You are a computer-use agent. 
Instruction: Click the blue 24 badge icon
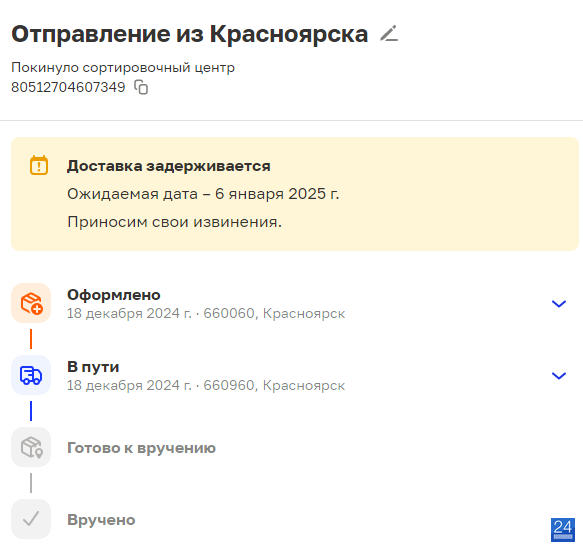[563, 530]
